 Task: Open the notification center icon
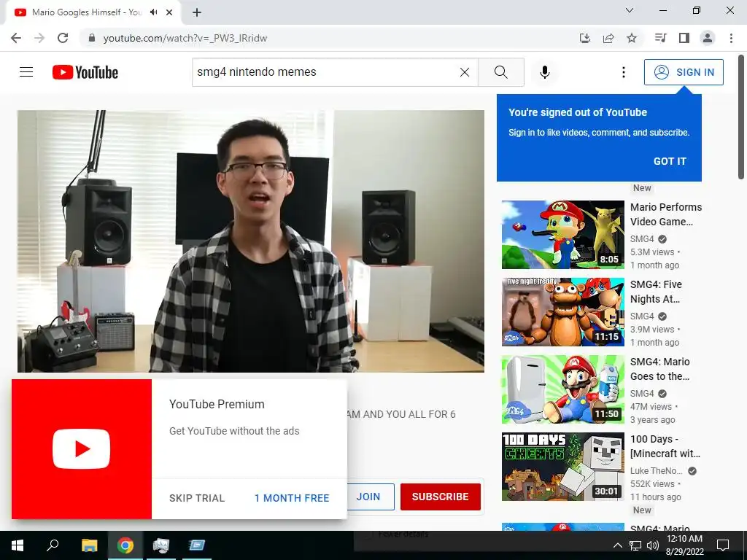[x=723, y=545]
